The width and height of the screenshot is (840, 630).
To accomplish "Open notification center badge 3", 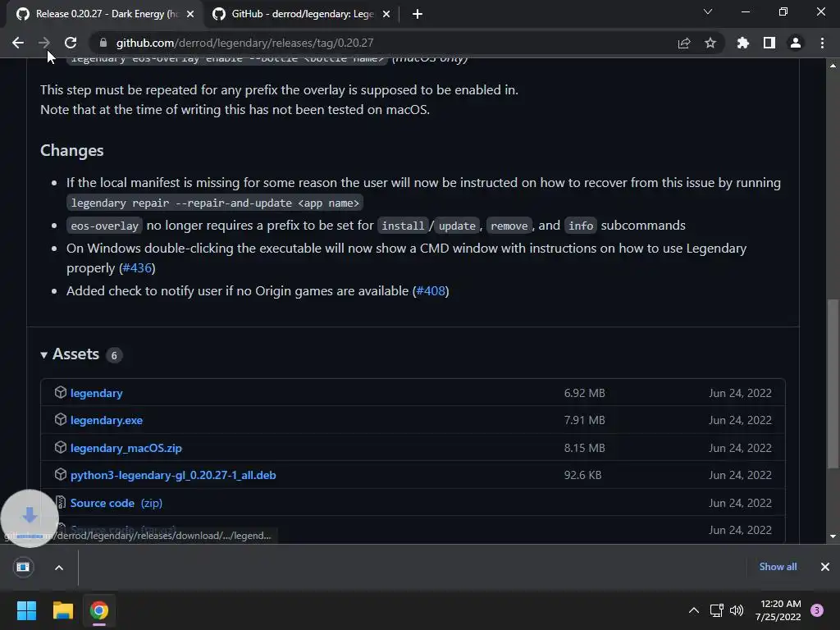I will pos(816,610).
